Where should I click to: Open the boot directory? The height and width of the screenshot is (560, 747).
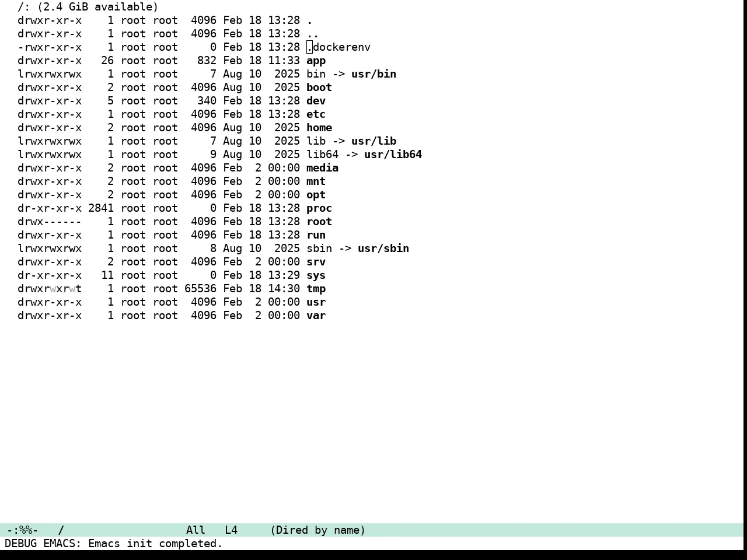319,87
